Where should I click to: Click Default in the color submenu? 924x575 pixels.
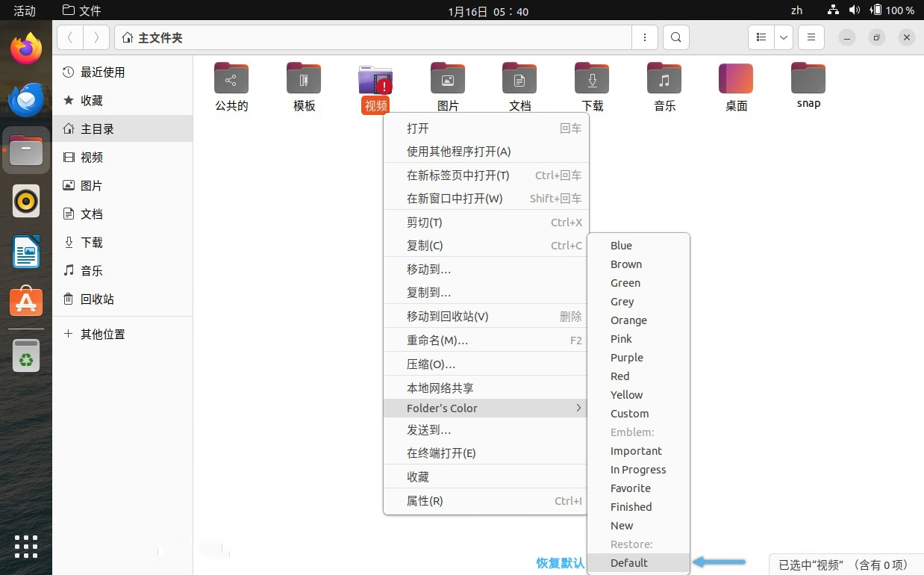point(628,562)
